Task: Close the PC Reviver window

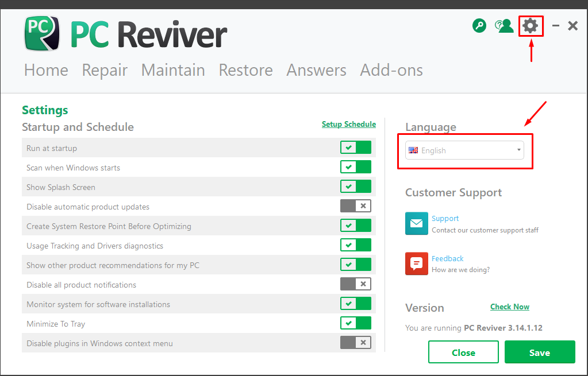Action: tap(572, 26)
